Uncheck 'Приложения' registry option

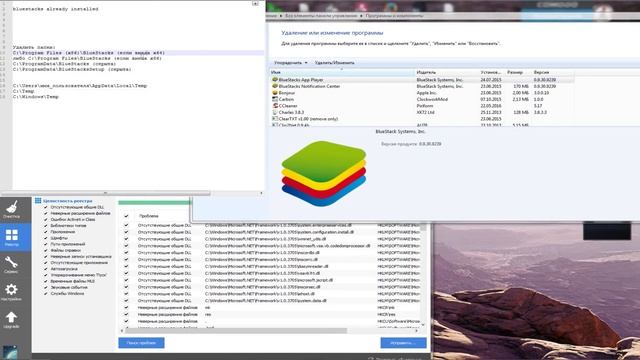[46, 231]
